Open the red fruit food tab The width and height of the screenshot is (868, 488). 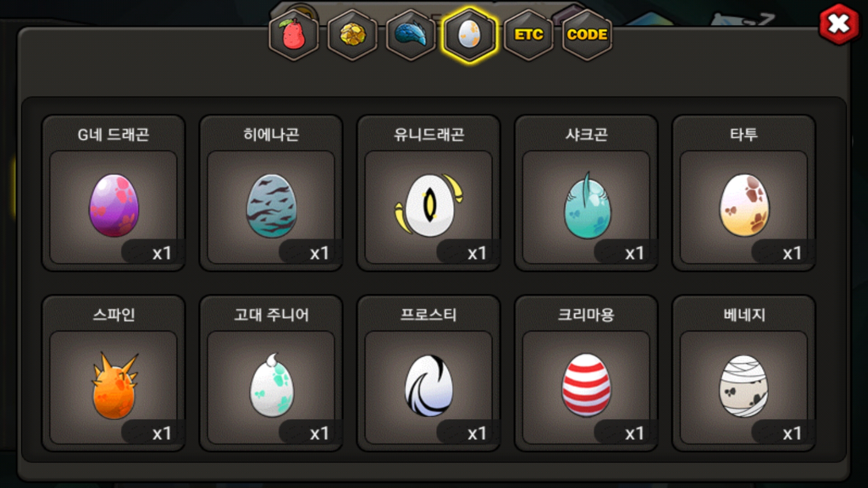point(294,35)
